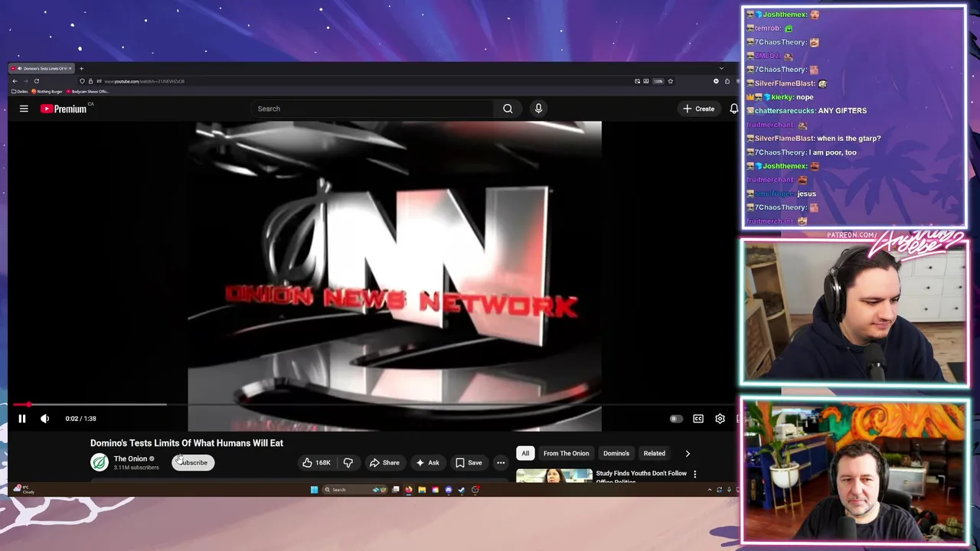Open Bodycam Shows bookmark
The height and width of the screenshot is (551, 980).
pos(88,91)
